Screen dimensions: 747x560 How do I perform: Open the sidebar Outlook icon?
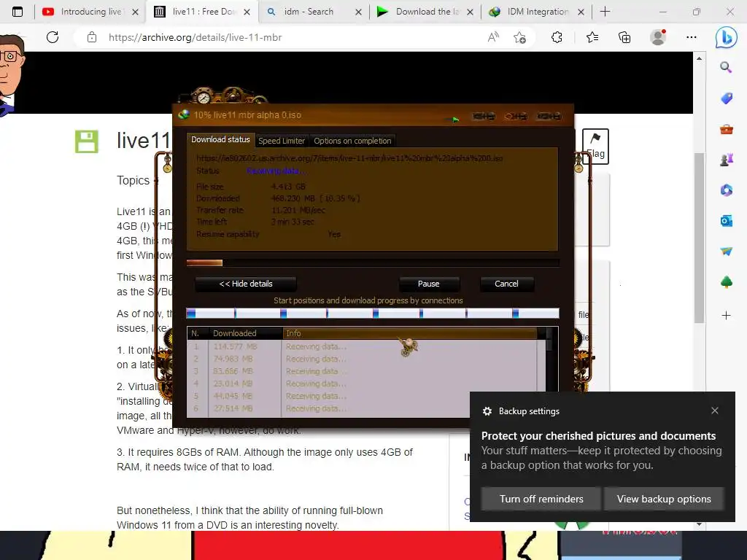[x=726, y=221]
